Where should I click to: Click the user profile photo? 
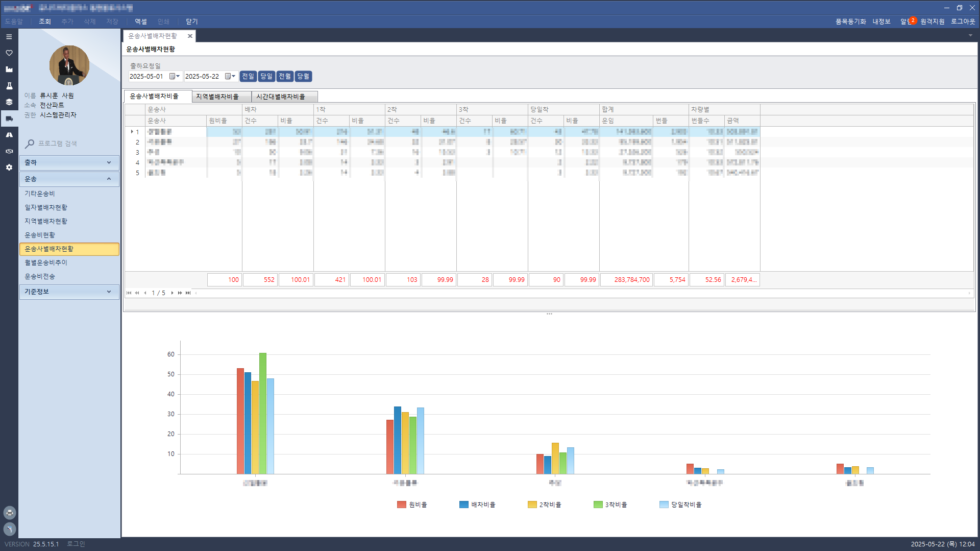click(69, 65)
